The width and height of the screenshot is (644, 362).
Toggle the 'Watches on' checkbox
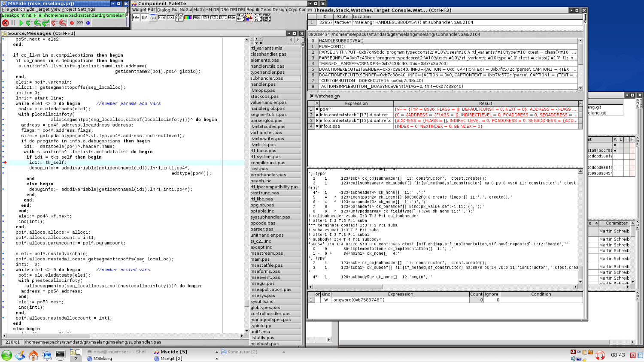pyautogui.click(x=312, y=96)
